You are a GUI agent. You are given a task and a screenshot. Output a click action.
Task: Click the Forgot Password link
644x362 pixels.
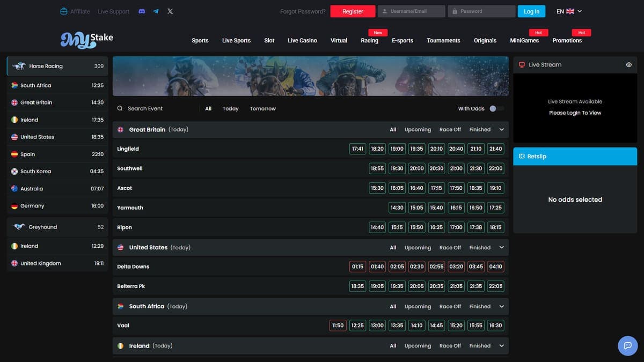[303, 11]
